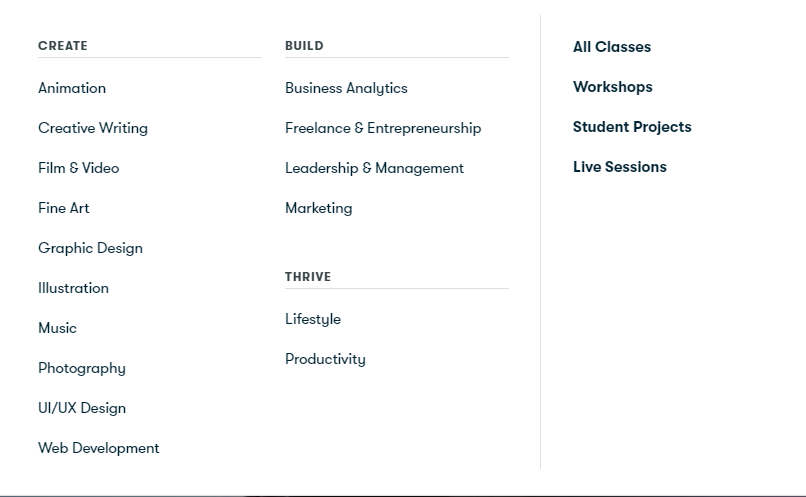Open the Workshops page
806x497 pixels.
tap(613, 87)
